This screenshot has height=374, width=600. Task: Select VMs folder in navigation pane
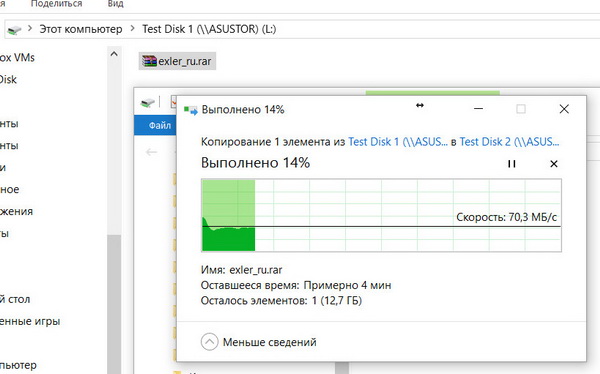coord(17,58)
